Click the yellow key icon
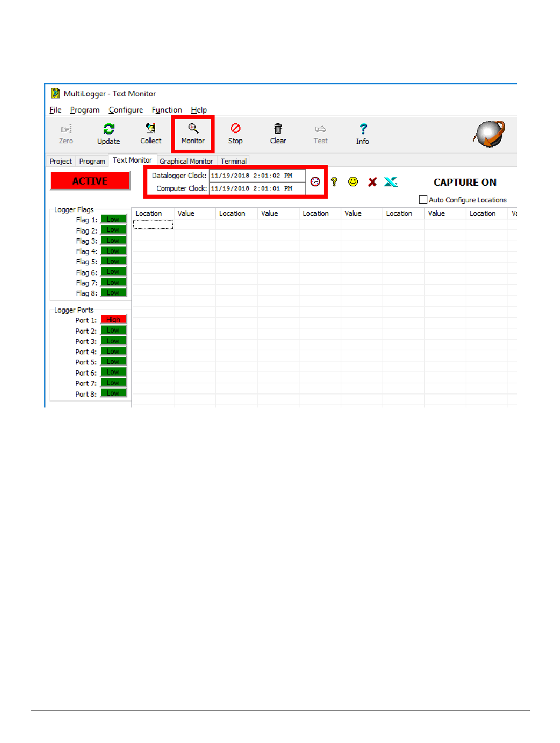The height and width of the screenshot is (743, 560). [334, 182]
